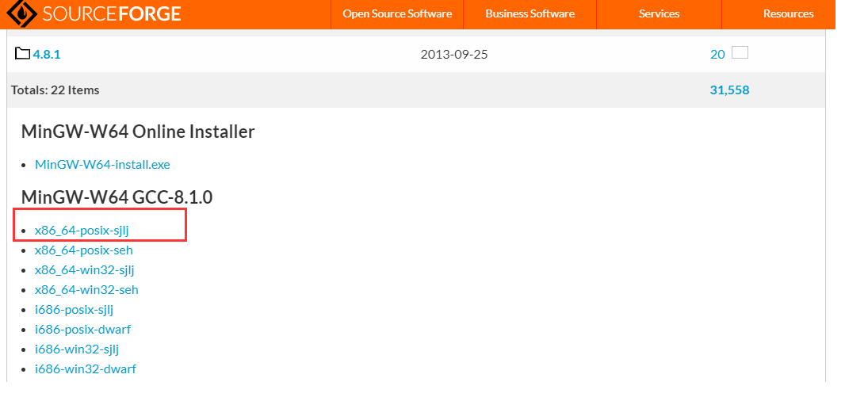Open the x86_64-posix-sjlj download link
The width and height of the screenshot is (868, 420).
[82, 230]
